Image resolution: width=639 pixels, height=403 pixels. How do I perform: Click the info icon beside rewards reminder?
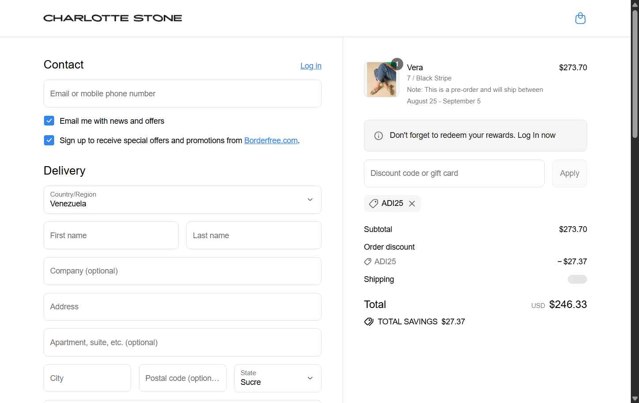378,136
